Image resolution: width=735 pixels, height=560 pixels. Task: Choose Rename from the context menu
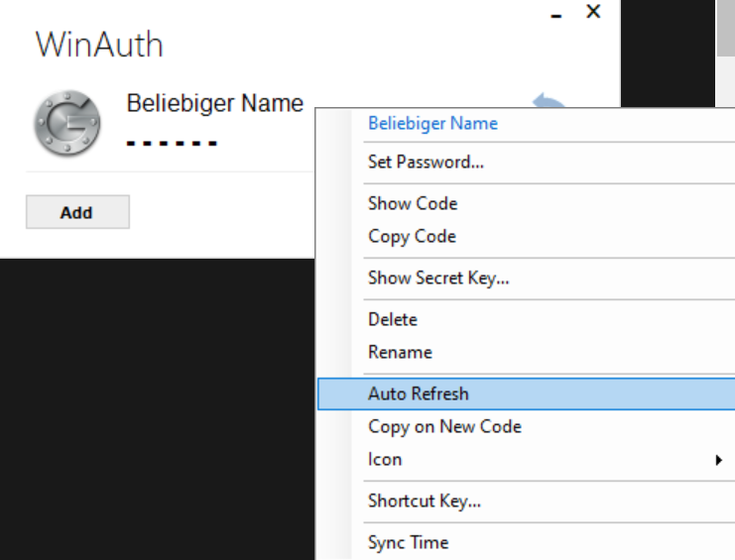tap(400, 352)
